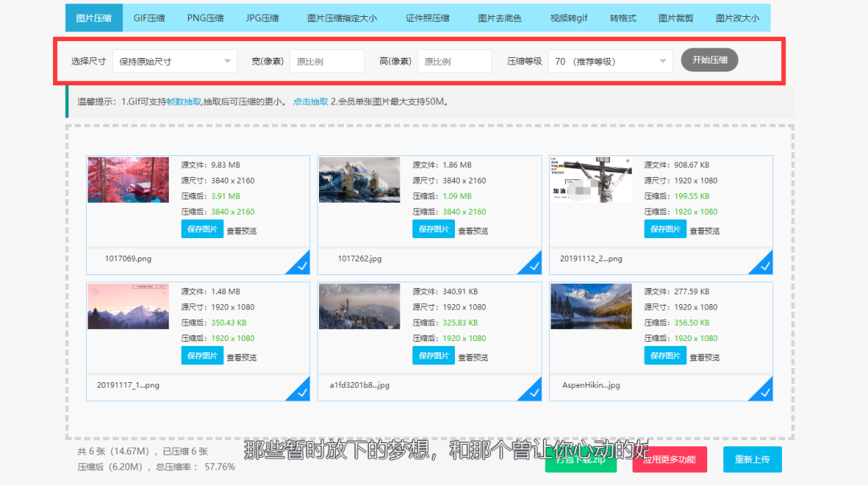Toggle the checkmark on 1017069.png
Screen dimensions: 868x485
pyautogui.click(x=301, y=265)
